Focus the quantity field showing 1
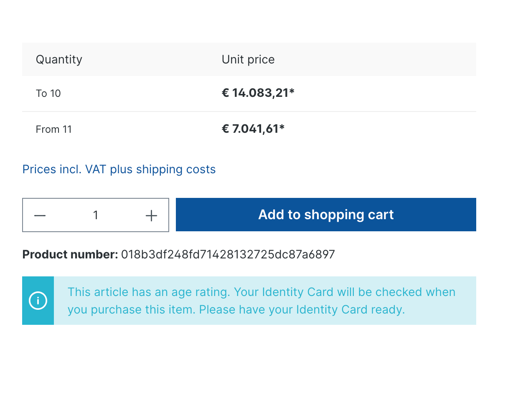The width and height of the screenshot is (523, 420). (96, 215)
